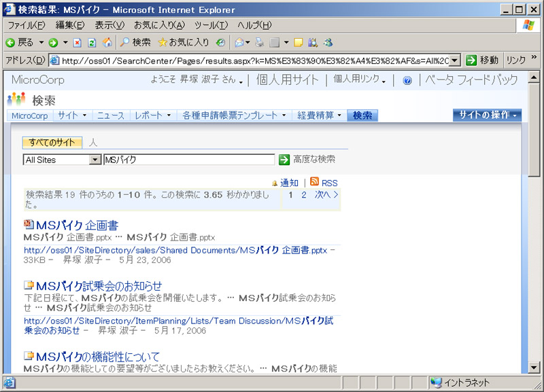Open the RSS feed icon link

click(314, 182)
